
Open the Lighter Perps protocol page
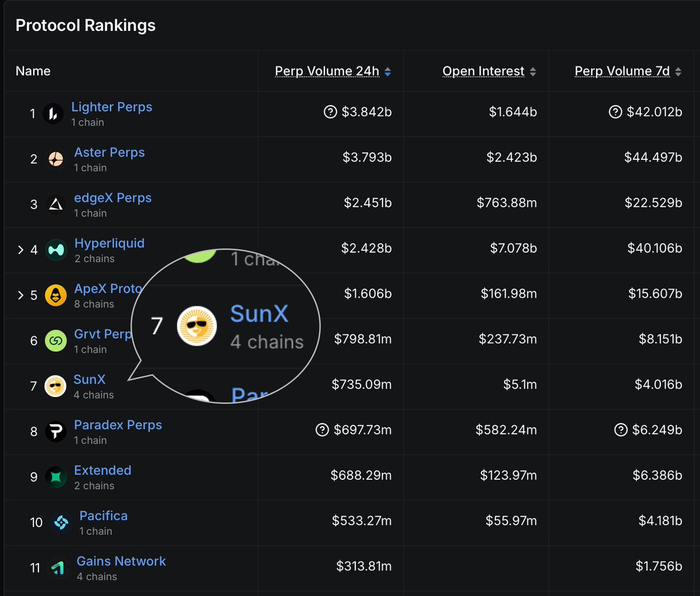pyautogui.click(x=111, y=107)
